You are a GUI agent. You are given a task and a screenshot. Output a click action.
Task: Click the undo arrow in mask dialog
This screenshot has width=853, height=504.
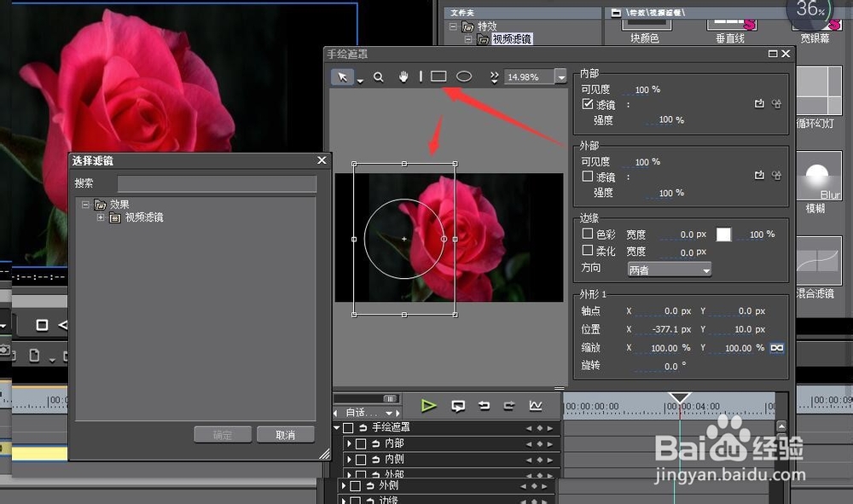(x=484, y=406)
